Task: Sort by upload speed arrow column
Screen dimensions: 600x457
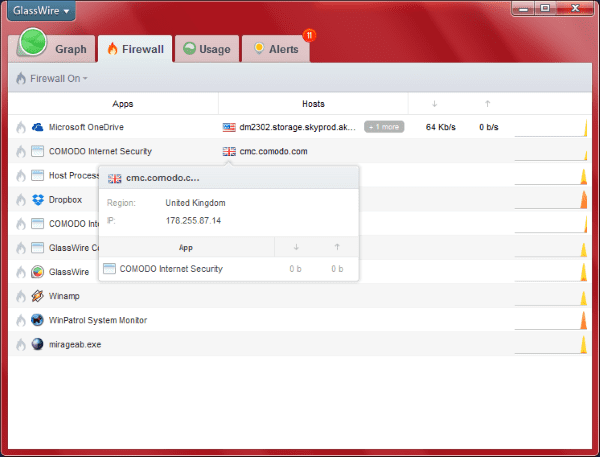Action: [488, 104]
